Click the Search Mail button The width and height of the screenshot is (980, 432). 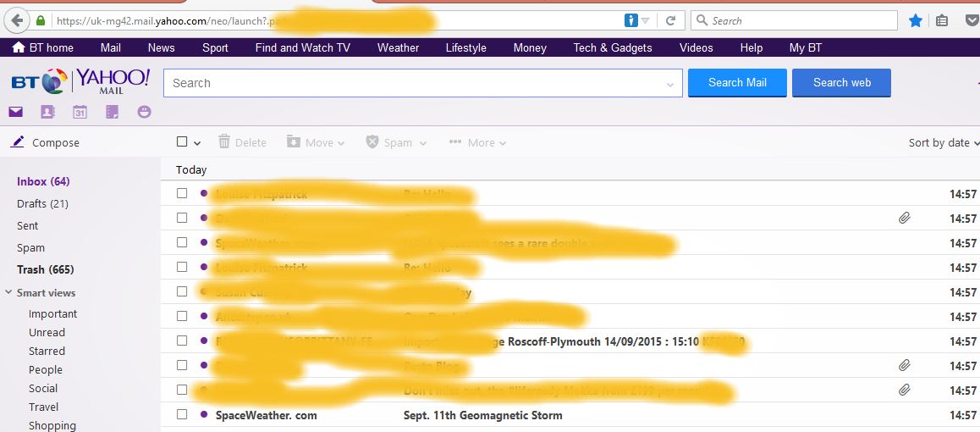click(x=737, y=83)
